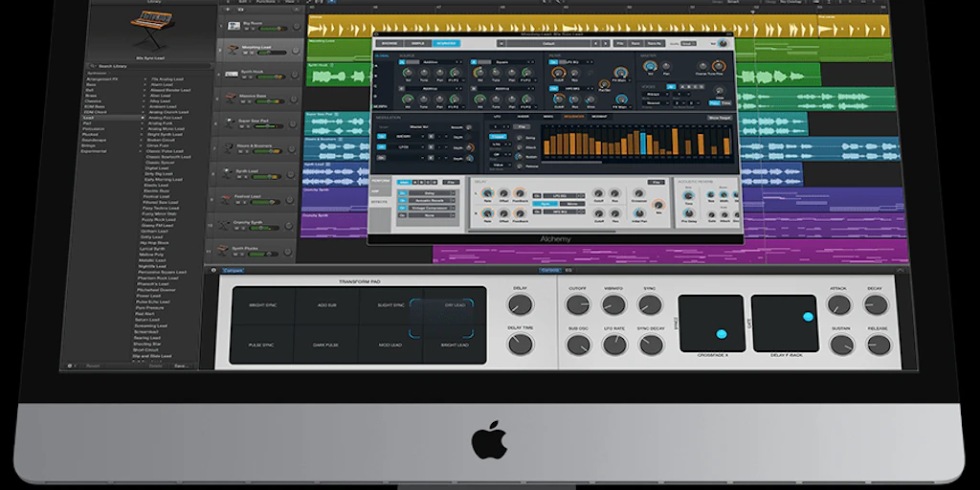Click the File button in Alchemy header

point(620,43)
